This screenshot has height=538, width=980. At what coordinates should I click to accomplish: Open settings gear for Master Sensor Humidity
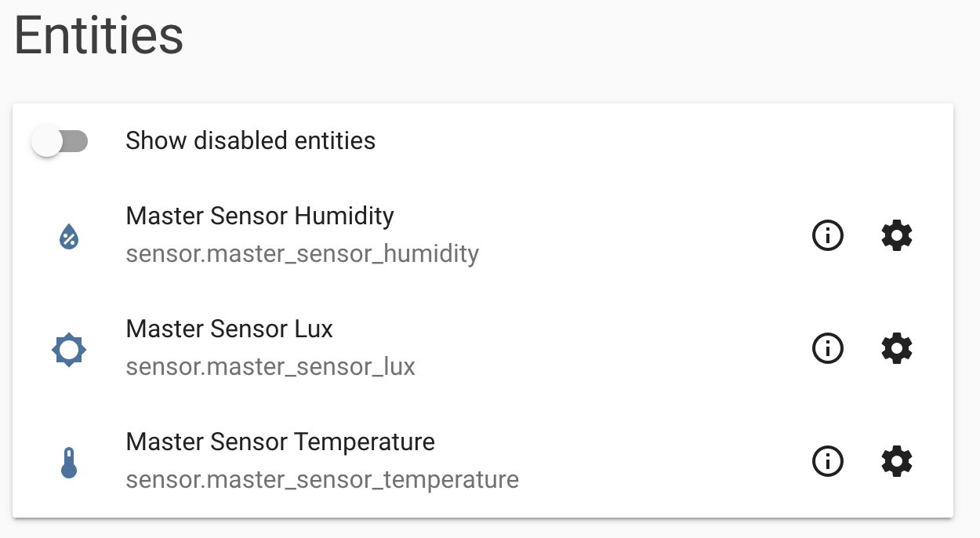point(896,235)
